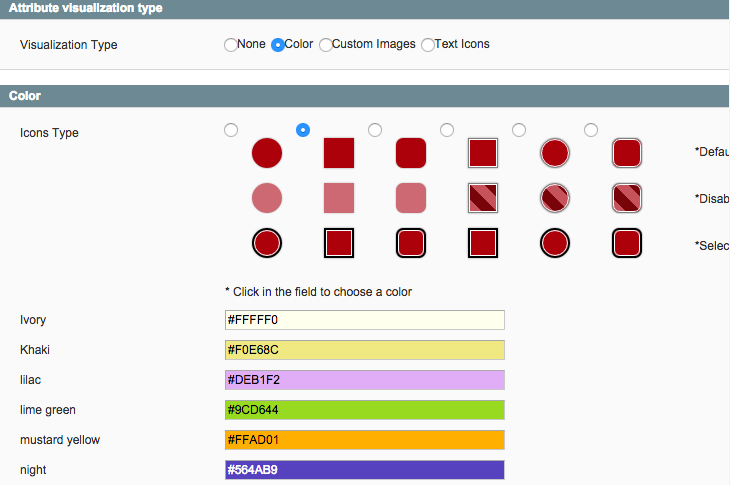Screen dimensions: 730x485
Task: Click the default red circle icon
Action: click(267, 153)
